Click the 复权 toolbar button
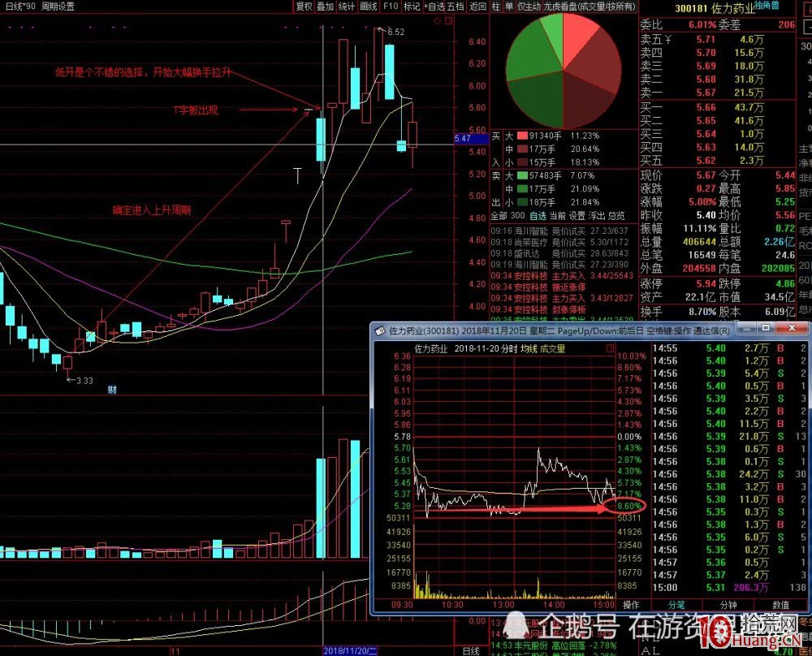Image resolution: width=812 pixels, height=656 pixels. (x=304, y=6)
